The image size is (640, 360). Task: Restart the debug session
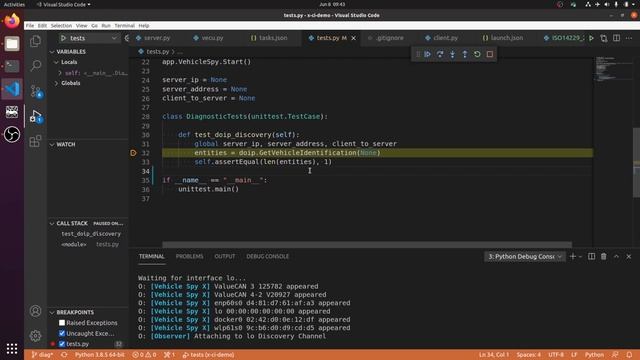tap(477, 54)
